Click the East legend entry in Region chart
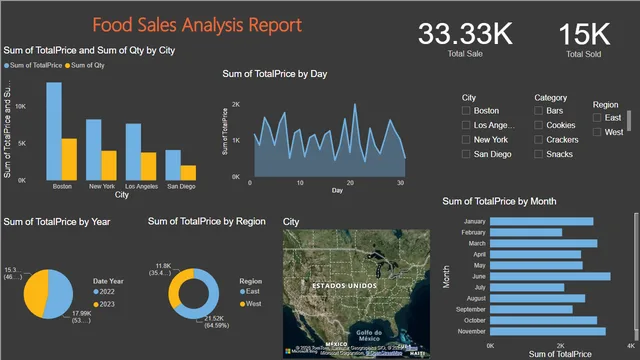This screenshot has height=360, width=640. click(x=250, y=291)
